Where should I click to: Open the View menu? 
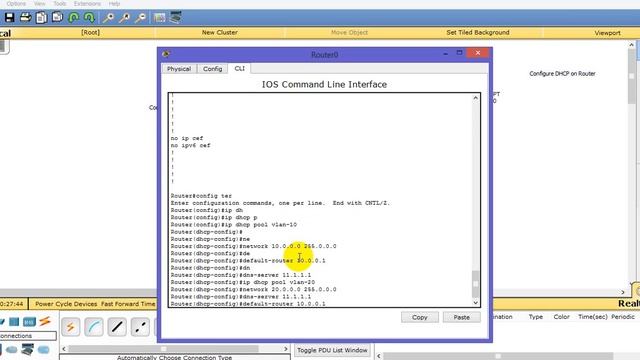pos(40,4)
